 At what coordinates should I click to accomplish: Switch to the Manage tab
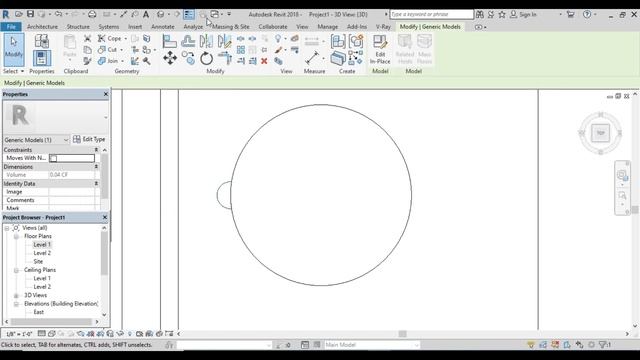click(x=327, y=27)
